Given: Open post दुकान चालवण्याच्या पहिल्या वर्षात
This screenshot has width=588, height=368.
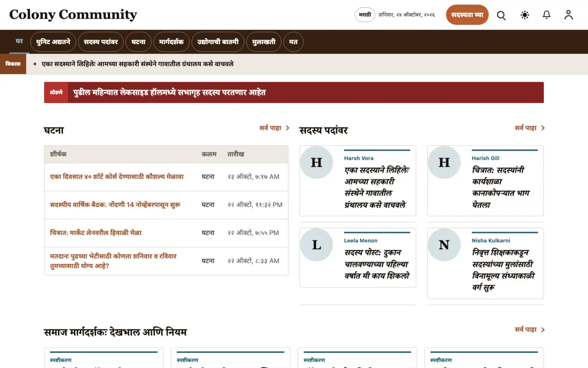Looking at the screenshot, I should [x=377, y=264].
